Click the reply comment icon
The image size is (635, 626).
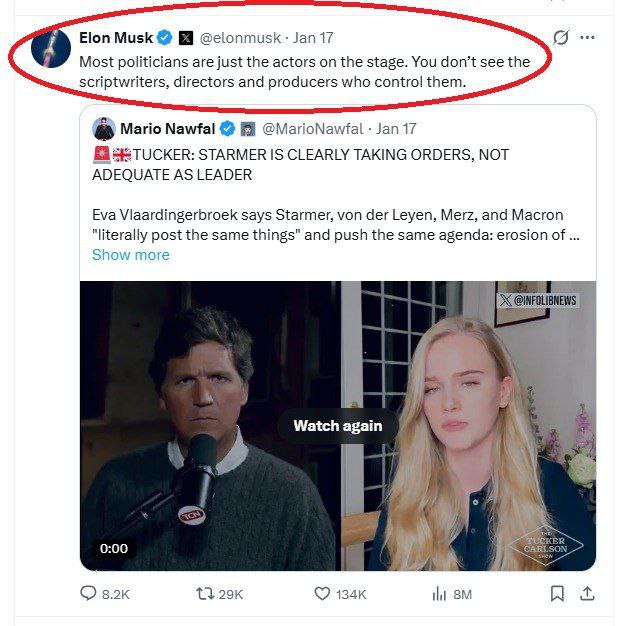[x=88, y=594]
